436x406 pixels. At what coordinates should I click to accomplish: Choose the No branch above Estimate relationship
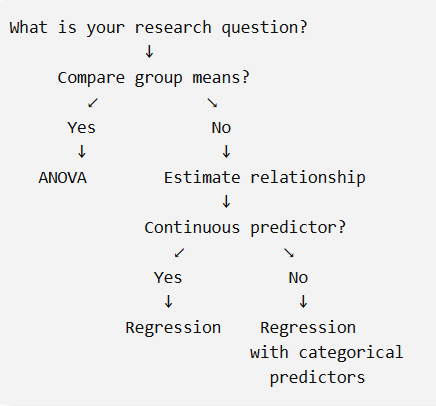(221, 128)
